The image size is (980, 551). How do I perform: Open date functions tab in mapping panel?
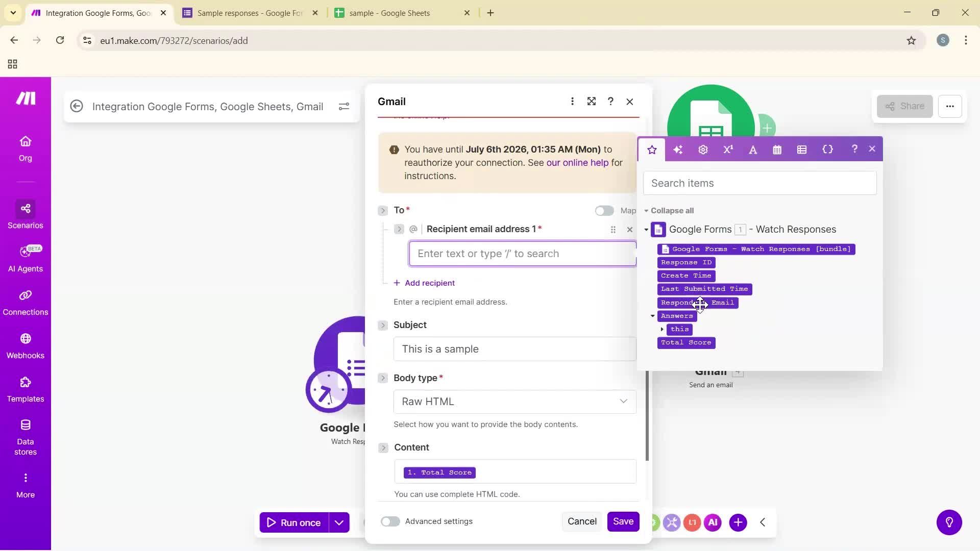click(x=777, y=149)
